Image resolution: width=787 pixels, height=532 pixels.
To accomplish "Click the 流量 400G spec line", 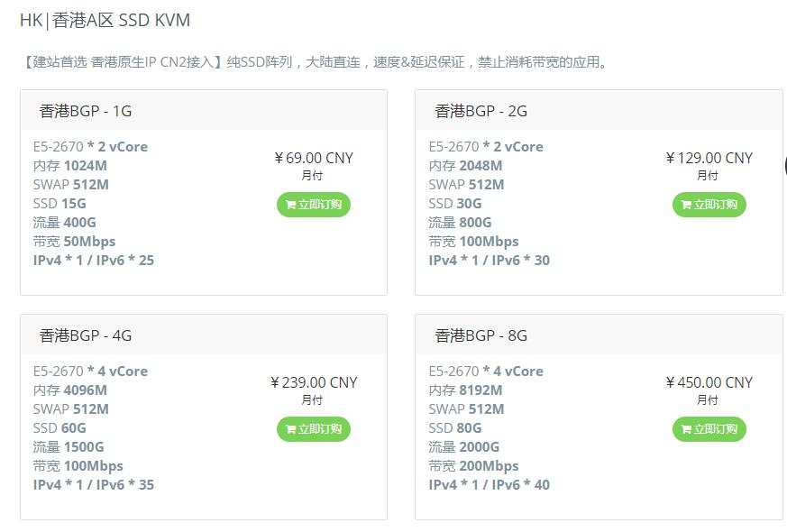I will (64, 223).
